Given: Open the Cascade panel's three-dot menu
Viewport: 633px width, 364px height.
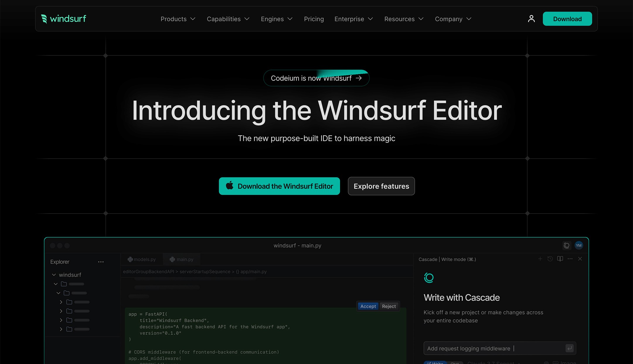Looking at the screenshot, I should point(570,259).
